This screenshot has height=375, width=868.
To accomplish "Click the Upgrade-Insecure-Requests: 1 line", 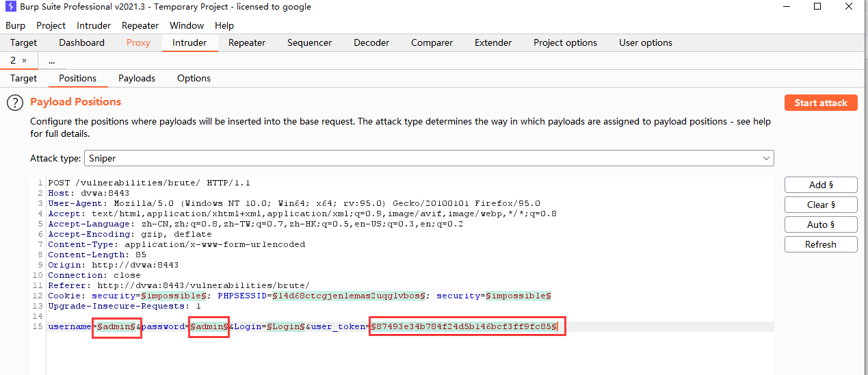I will click(124, 306).
